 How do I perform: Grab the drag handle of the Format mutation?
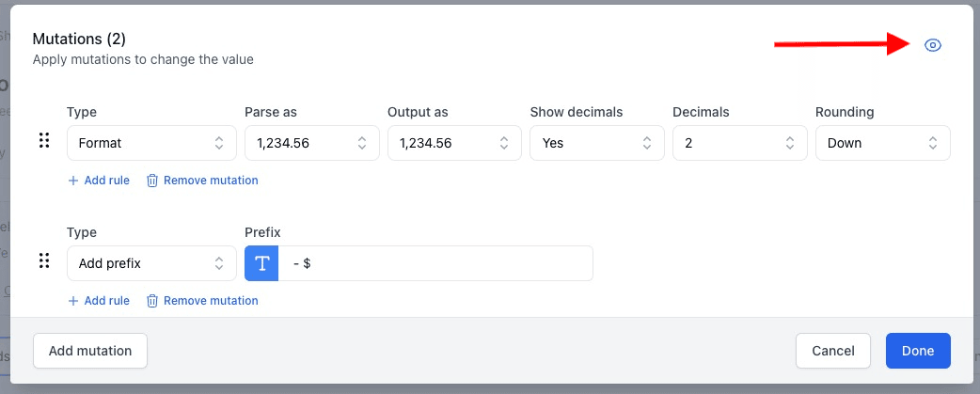[43, 141]
